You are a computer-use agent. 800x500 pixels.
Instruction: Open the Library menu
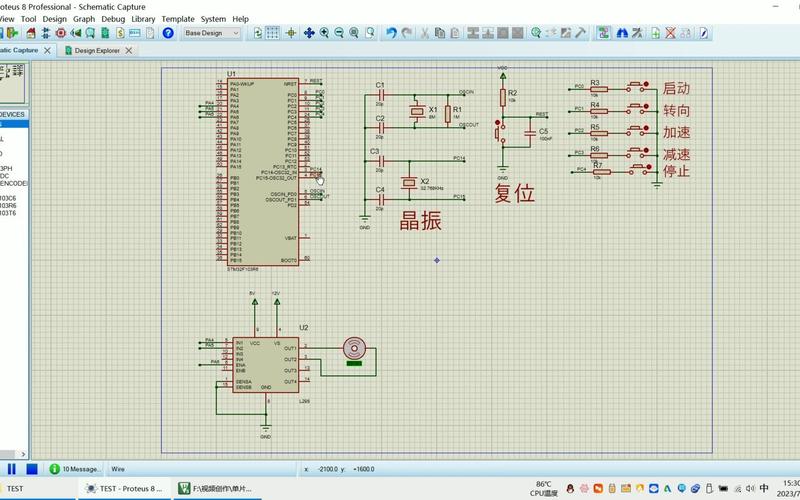click(143, 18)
